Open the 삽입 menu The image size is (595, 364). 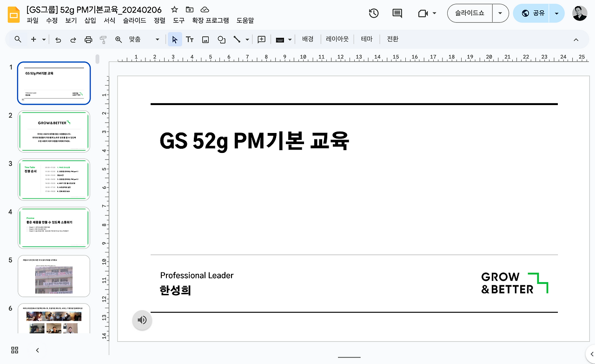(90, 20)
